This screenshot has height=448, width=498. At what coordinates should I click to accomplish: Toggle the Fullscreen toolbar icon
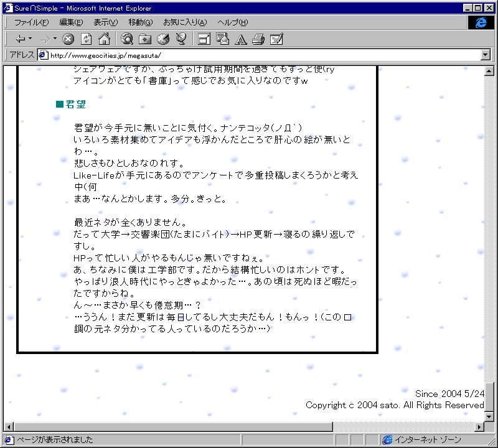point(204,39)
